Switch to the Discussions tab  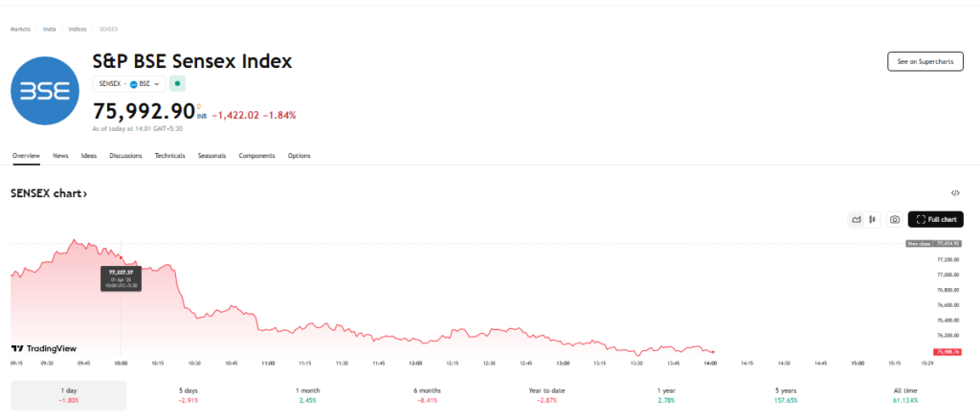point(125,156)
